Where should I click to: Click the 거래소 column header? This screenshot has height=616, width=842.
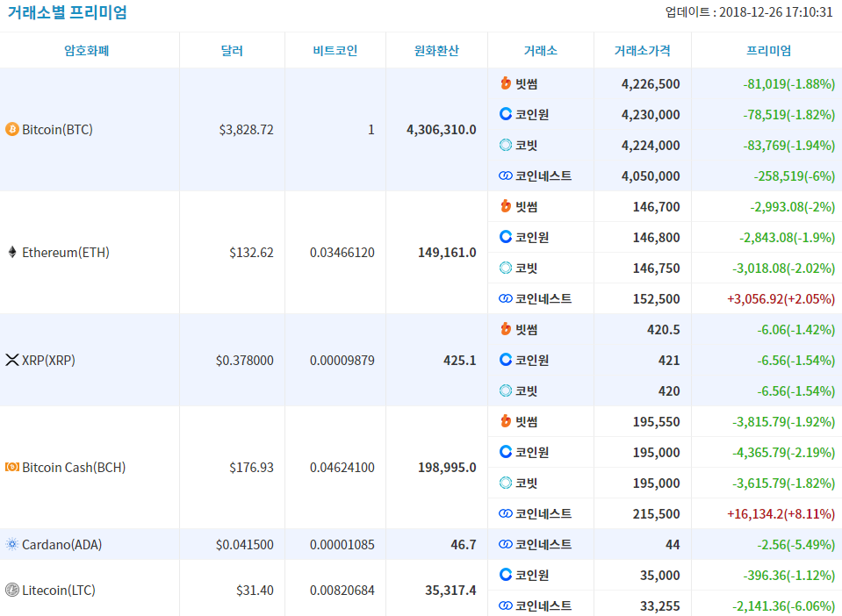541,50
